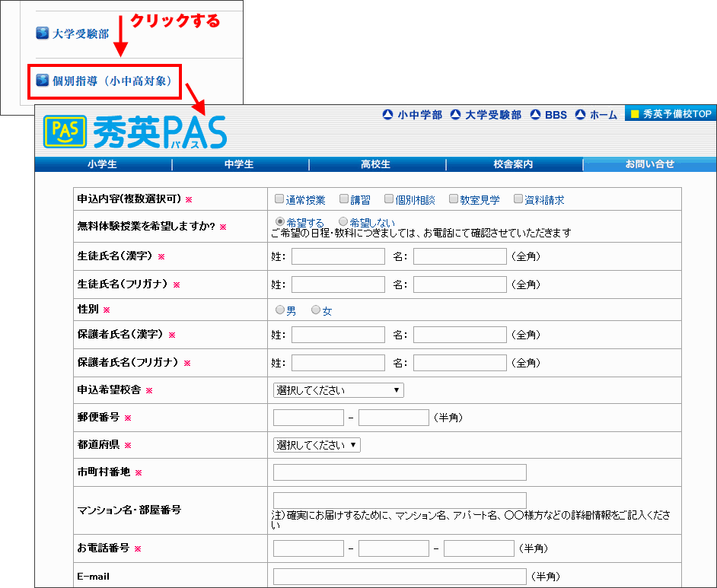This screenshot has width=717, height=588.
Task: Open the 大学受験部 link in the sidebar
Action: click(81, 34)
